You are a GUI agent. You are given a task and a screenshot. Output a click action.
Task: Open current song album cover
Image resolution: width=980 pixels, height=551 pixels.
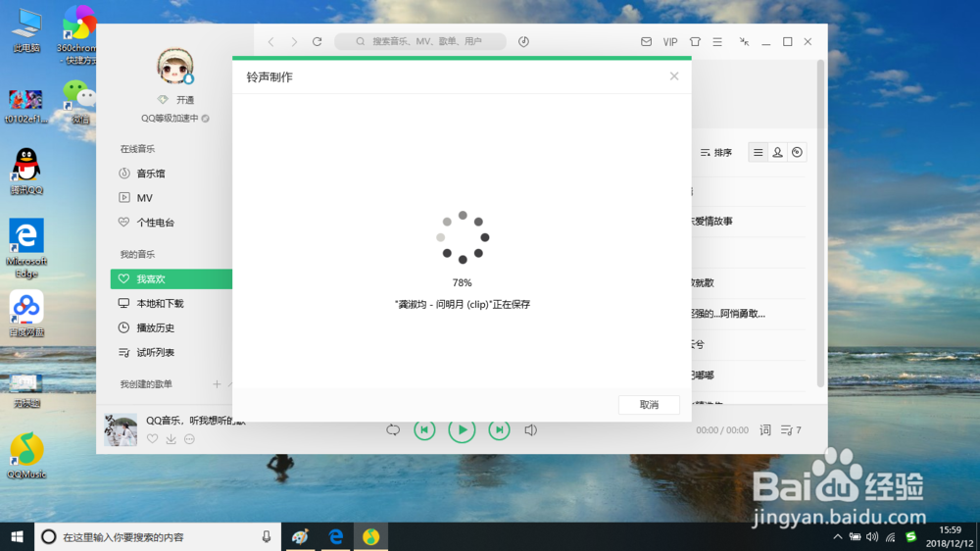pyautogui.click(x=121, y=429)
